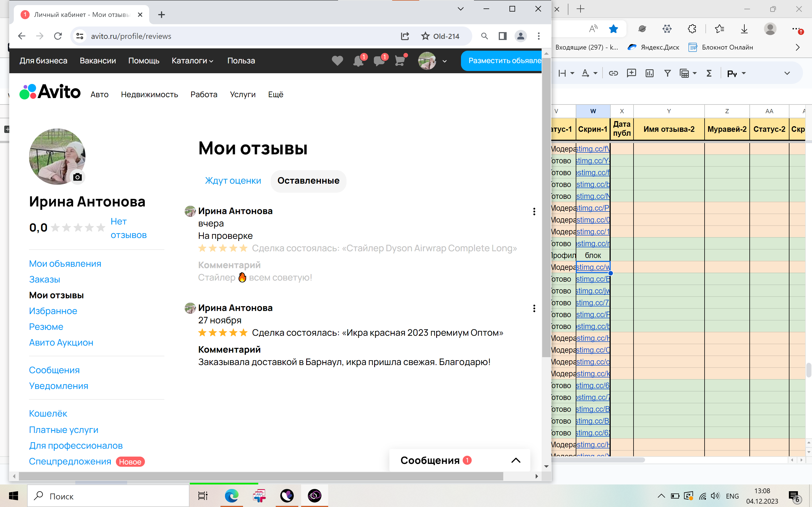The height and width of the screenshot is (507, 812).
Task: Open Avito messages chat bubble icon
Action: click(x=379, y=61)
